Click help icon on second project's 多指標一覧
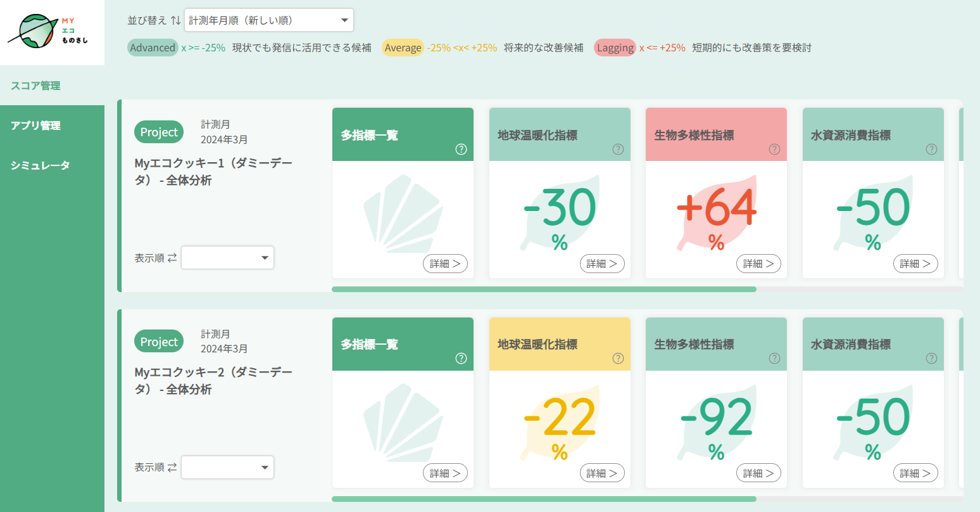 point(461,359)
